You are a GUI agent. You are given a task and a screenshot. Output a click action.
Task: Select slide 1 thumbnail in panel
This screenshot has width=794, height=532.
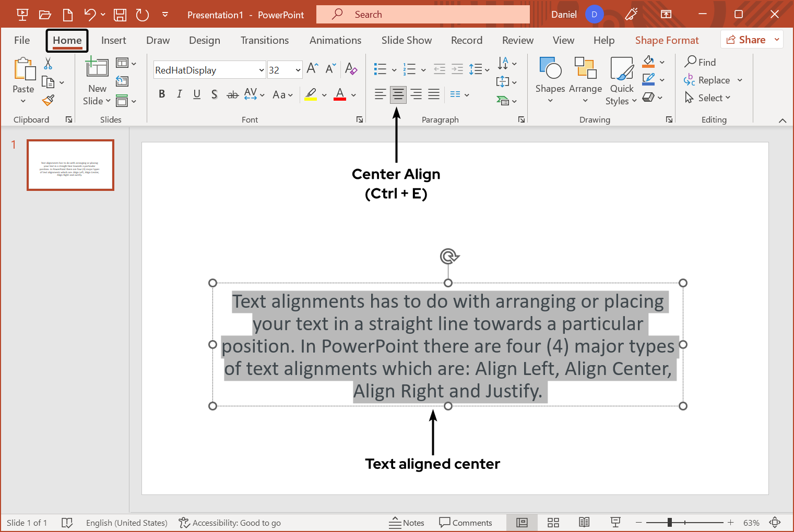pos(70,165)
